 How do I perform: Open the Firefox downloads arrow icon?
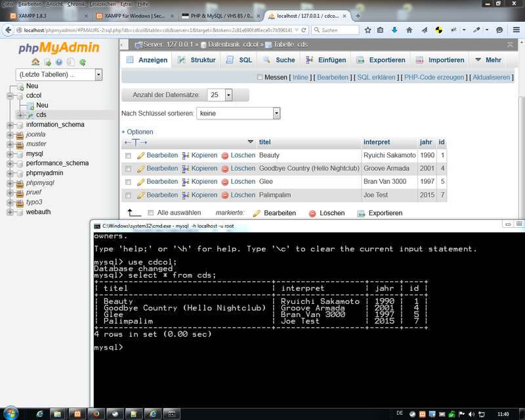pos(394,30)
